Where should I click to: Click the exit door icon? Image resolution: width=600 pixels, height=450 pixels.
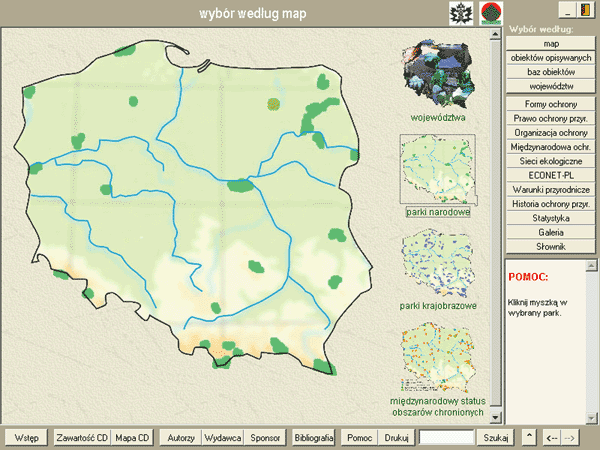pyautogui.click(x=585, y=9)
